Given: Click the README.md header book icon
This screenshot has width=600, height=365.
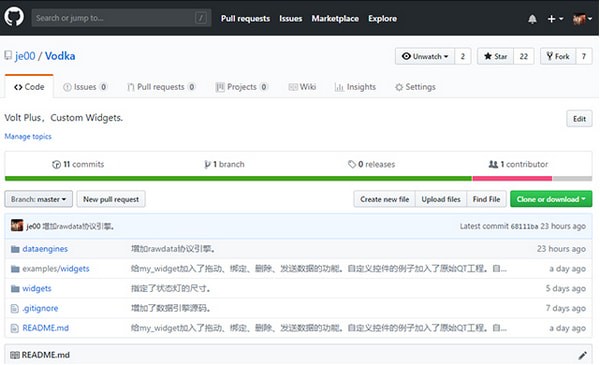Looking at the screenshot, I should click(x=15, y=355).
